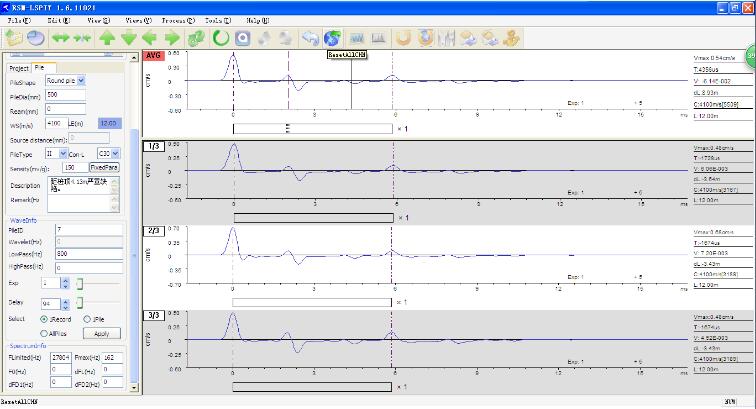Select the 1/3 waveform channel label
The width and height of the screenshot is (756, 409).
(x=154, y=146)
